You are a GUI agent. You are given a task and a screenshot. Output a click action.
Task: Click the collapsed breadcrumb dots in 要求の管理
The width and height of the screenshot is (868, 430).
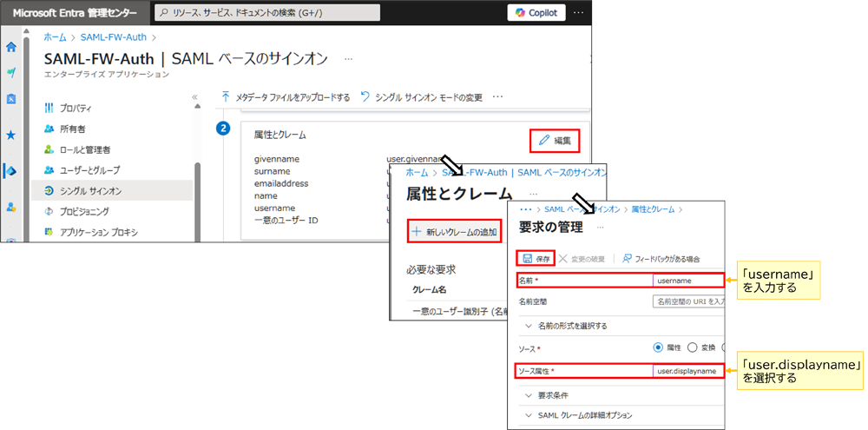click(x=527, y=209)
